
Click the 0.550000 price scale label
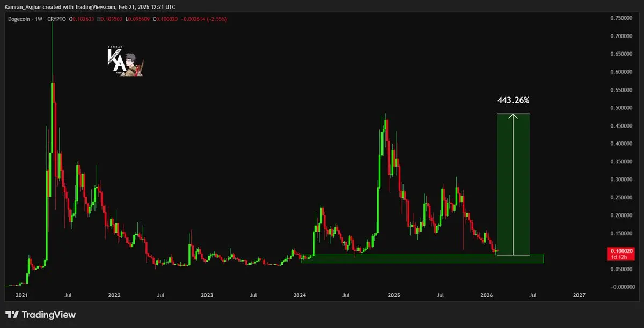coord(621,90)
